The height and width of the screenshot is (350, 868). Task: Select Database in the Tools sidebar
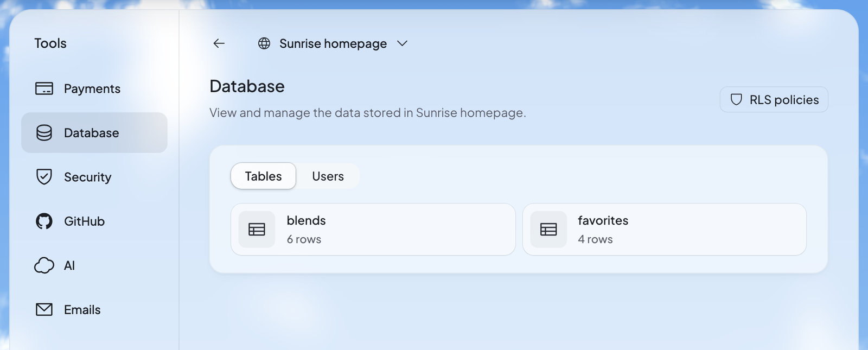tap(94, 133)
